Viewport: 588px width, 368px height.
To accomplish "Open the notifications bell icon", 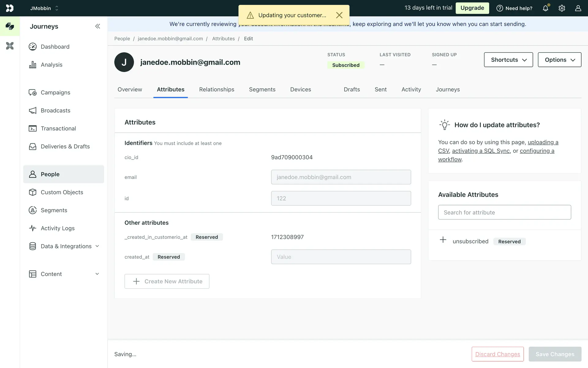I will coord(545,8).
